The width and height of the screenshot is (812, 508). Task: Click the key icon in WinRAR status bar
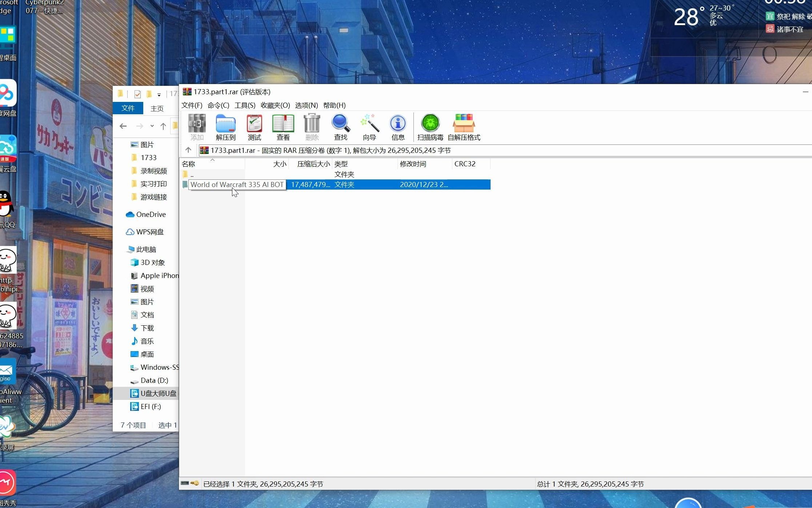[x=195, y=483]
